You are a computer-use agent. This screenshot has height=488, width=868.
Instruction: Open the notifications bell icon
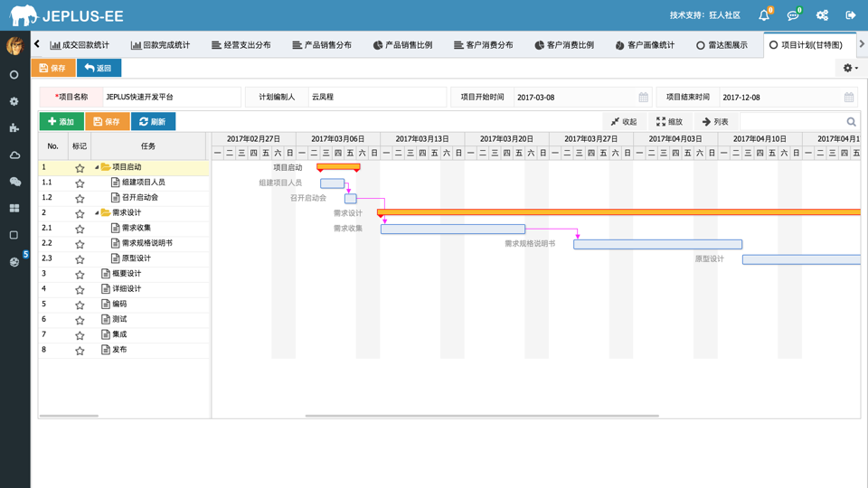pos(764,15)
